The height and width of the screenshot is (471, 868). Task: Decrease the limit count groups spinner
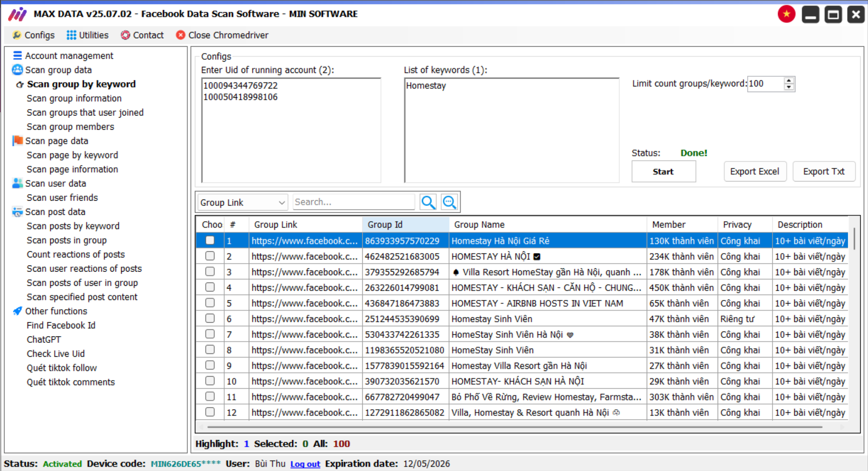[x=789, y=87]
